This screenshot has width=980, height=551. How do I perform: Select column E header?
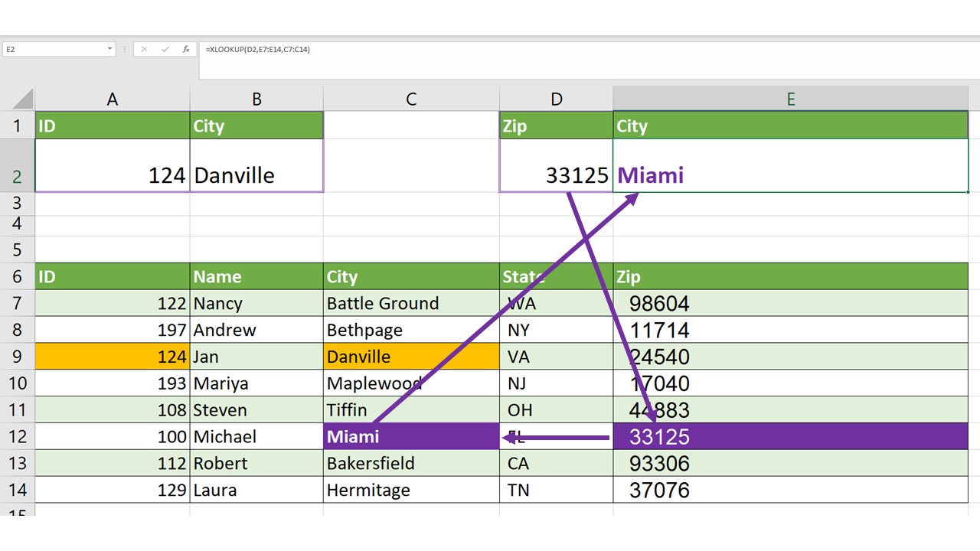pyautogui.click(x=791, y=99)
